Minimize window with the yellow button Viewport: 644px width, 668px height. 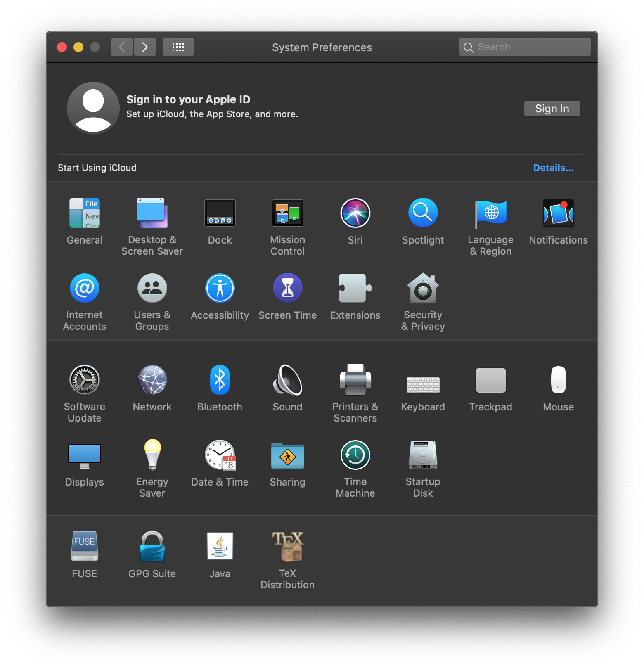[78, 47]
